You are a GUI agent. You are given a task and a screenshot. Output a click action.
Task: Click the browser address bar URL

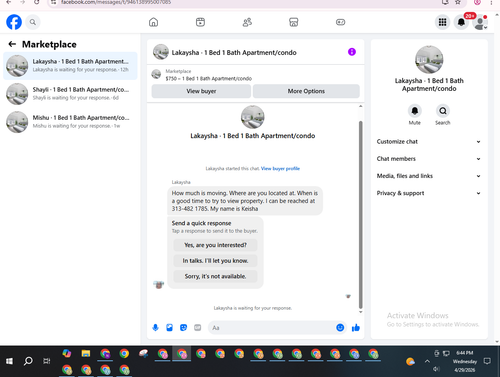coord(116,2)
